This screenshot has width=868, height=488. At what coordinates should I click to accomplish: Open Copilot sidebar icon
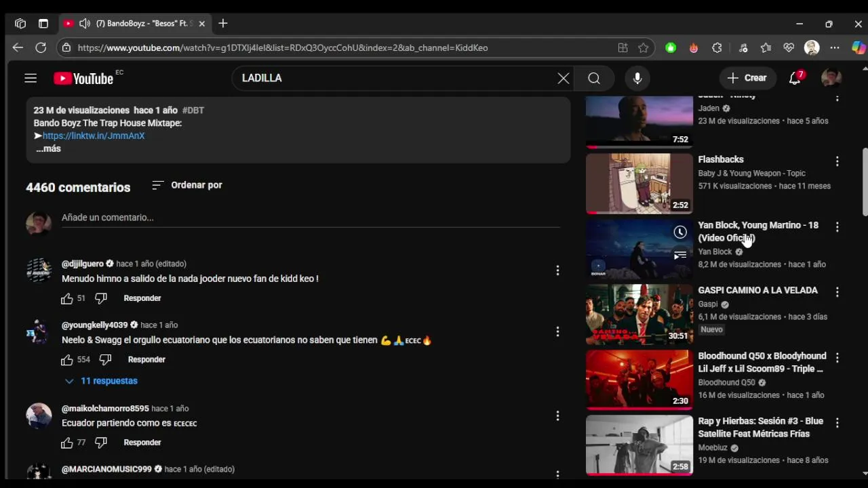pyautogui.click(x=858, y=47)
